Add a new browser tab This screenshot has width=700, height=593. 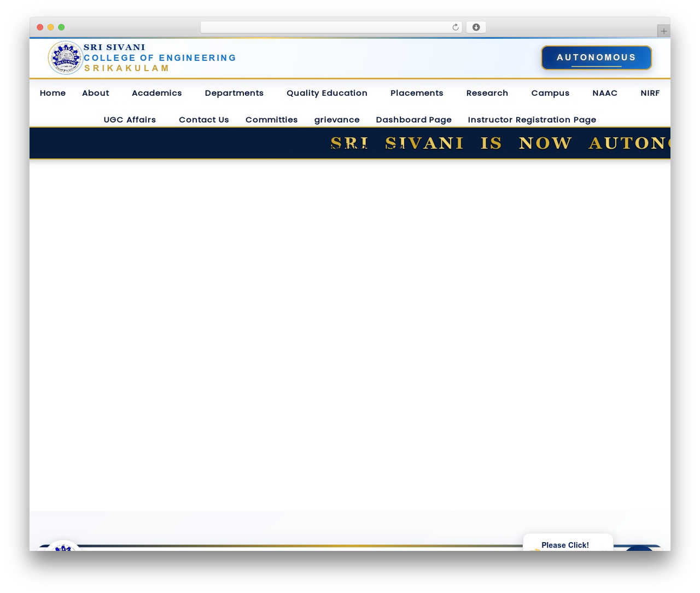pos(663,31)
